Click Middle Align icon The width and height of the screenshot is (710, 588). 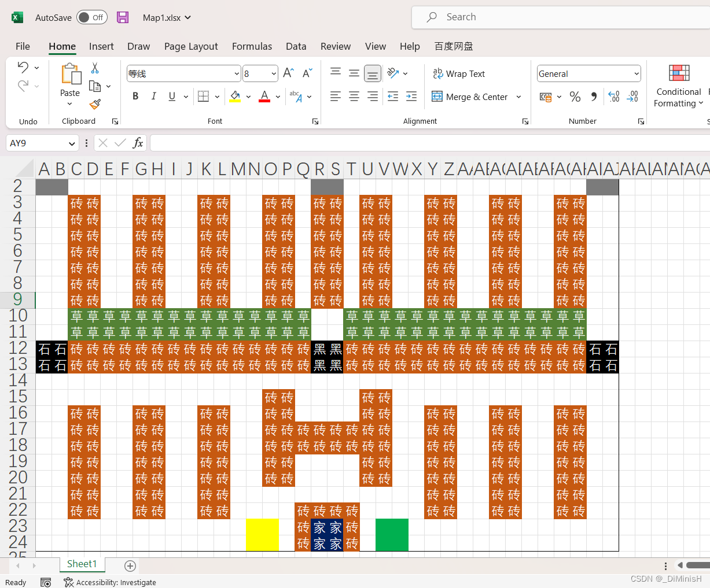pyautogui.click(x=354, y=73)
